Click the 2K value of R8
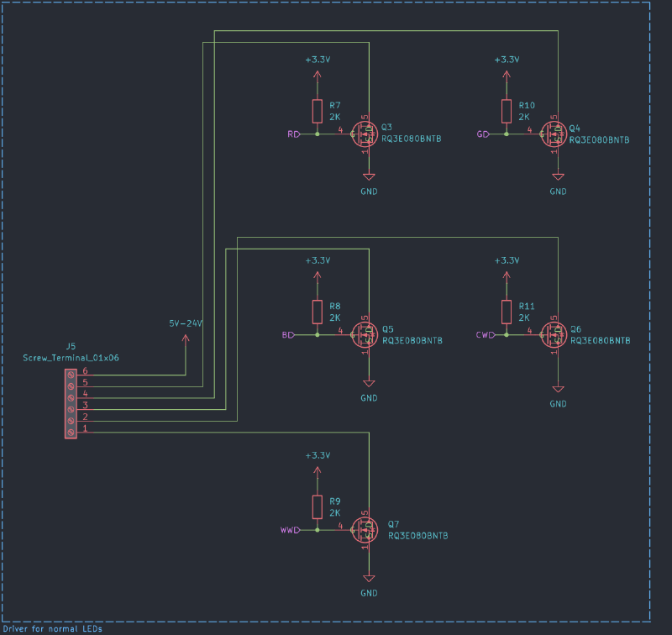Image resolution: width=672 pixels, height=635 pixels. (334, 317)
